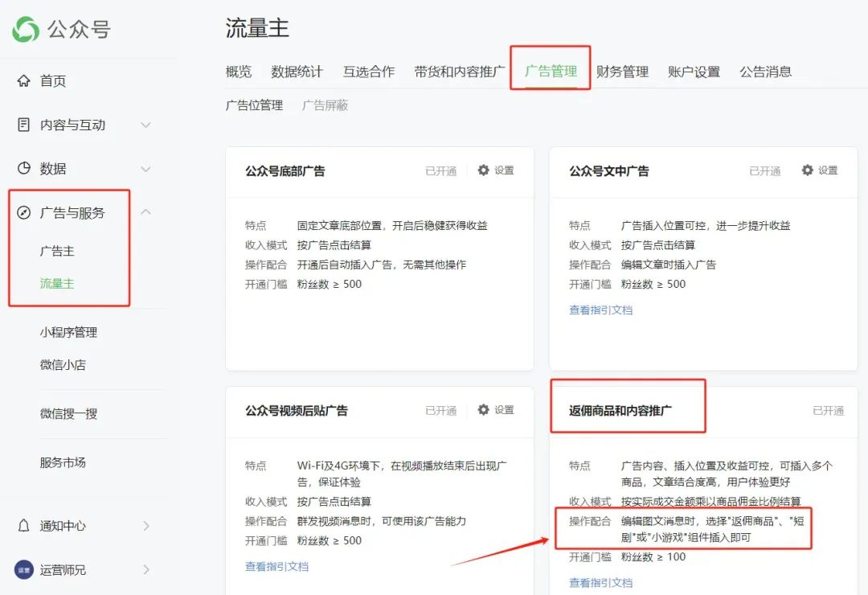The width and height of the screenshot is (868, 595).
Task: Click the gear icon for 公众号文中广告
Action: pyautogui.click(x=807, y=170)
